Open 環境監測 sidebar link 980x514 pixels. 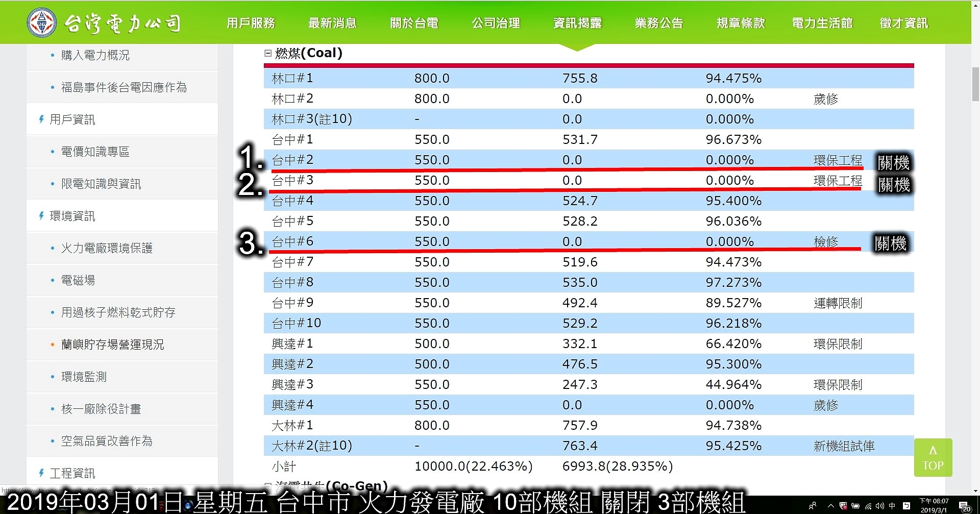pyautogui.click(x=84, y=377)
